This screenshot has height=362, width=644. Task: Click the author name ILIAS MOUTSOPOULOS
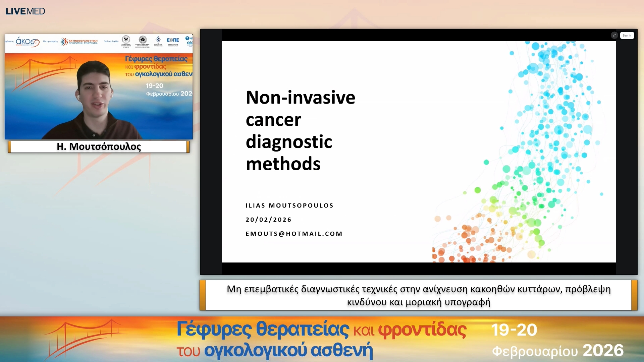(x=289, y=205)
